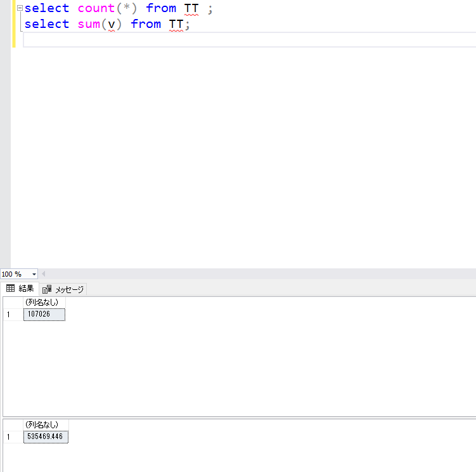
Task: Collapse the SQL code outline toggle
Action: tap(20, 9)
